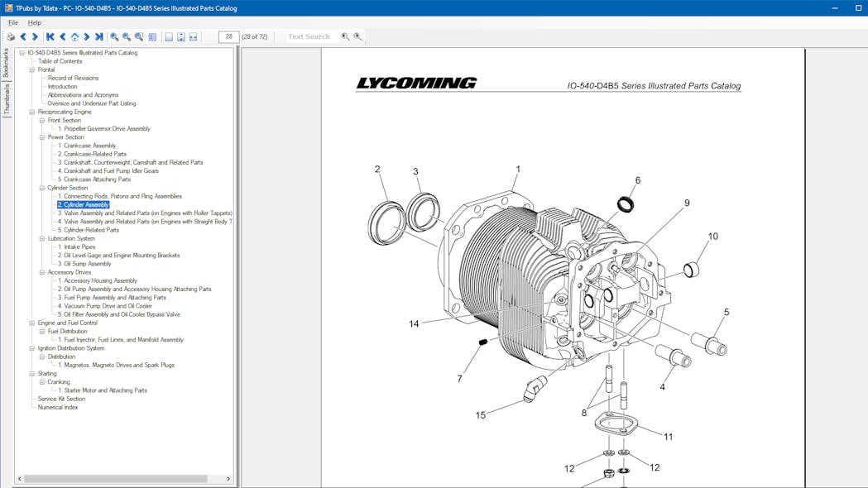Collapse the Cranking node
Image resolution: width=868 pixels, height=488 pixels.
(41, 382)
